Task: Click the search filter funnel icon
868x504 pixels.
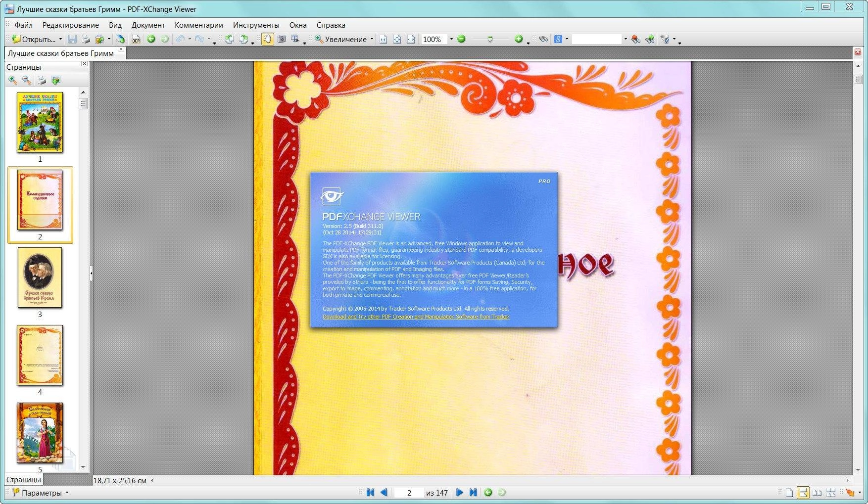Action: click(666, 39)
